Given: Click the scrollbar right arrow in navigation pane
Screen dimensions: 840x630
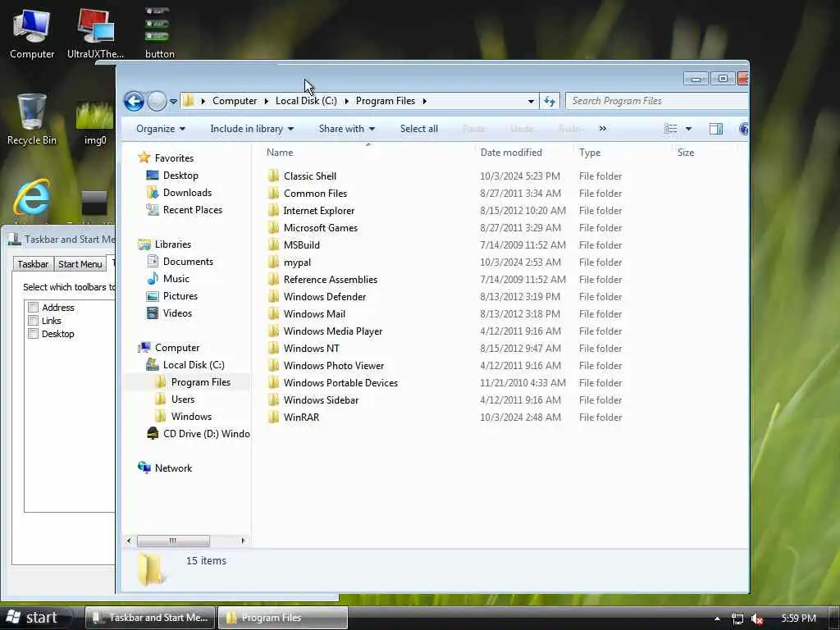Looking at the screenshot, I should (x=243, y=541).
